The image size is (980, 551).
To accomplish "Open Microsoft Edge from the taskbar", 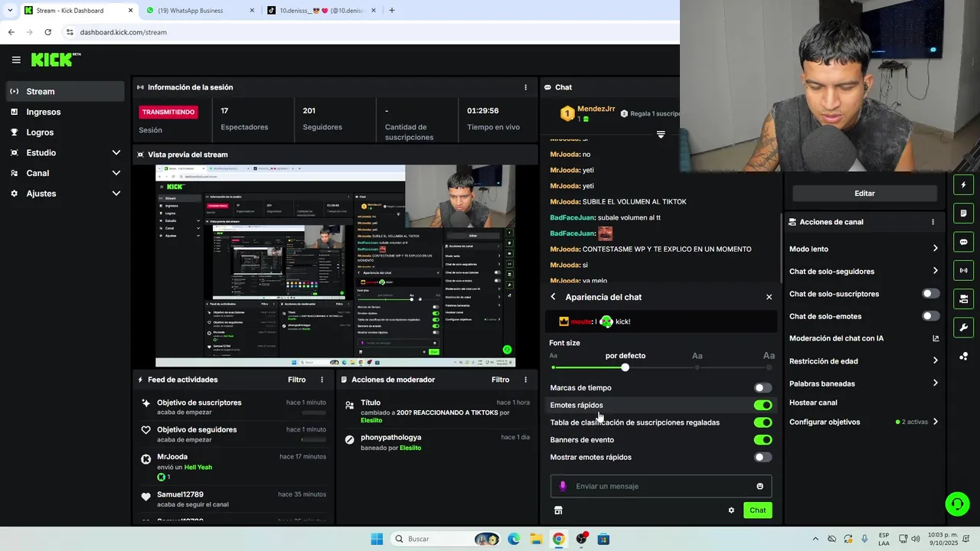I will 514,539.
